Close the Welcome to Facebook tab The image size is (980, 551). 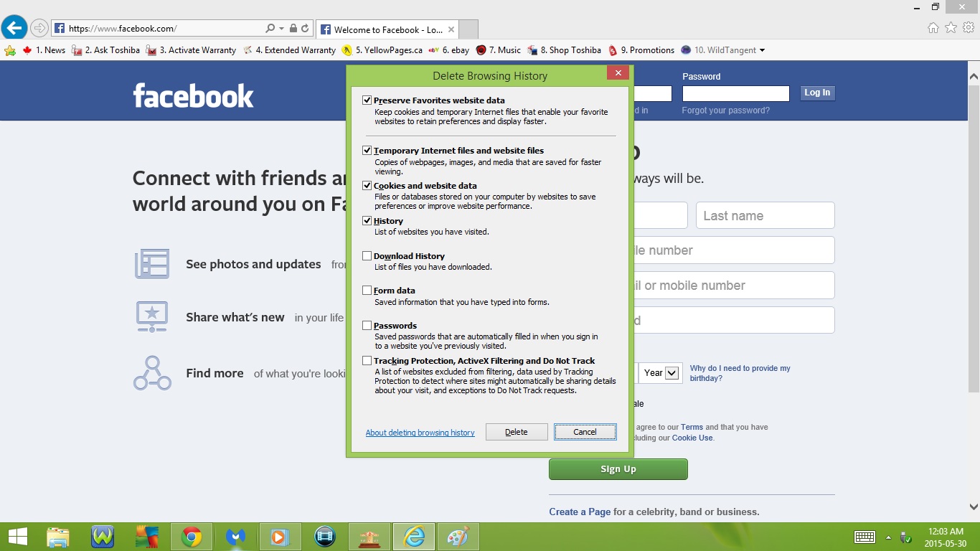click(x=451, y=30)
